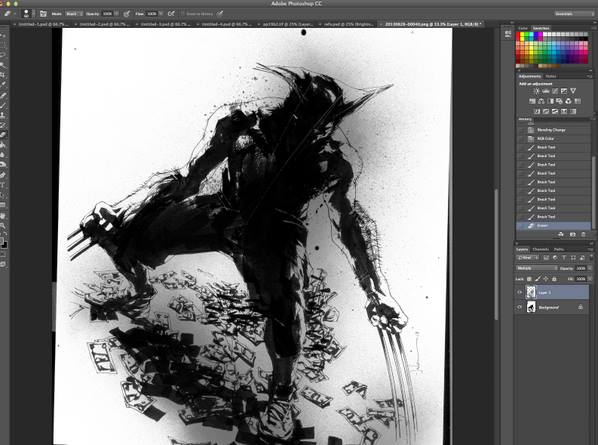Click the Opacity field in the options bar
This screenshot has width=598, height=445.
click(108, 14)
